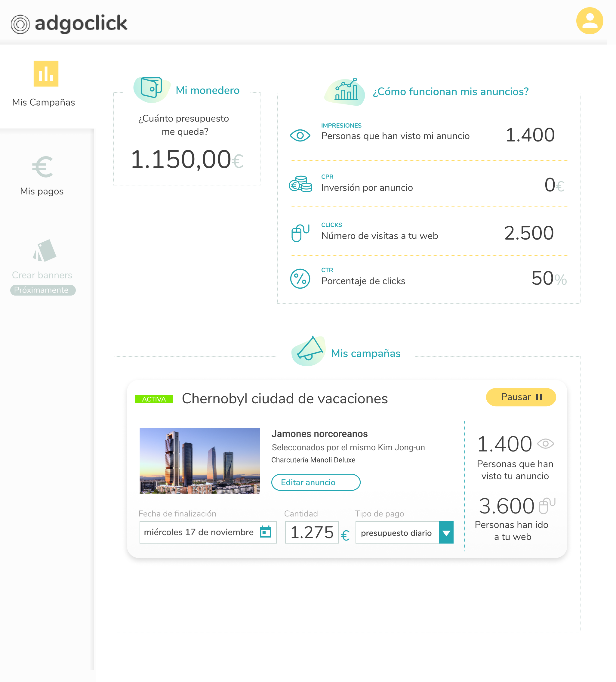This screenshot has width=616, height=682.
Task: Open the skyscrapers ad thumbnail
Action: click(x=199, y=461)
